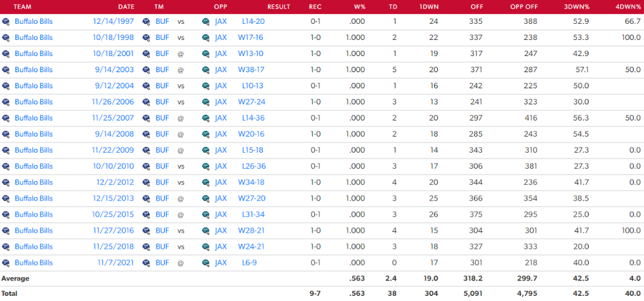Open the L26-36 result link
This screenshot has height=301, width=644.
pyautogui.click(x=253, y=166)
